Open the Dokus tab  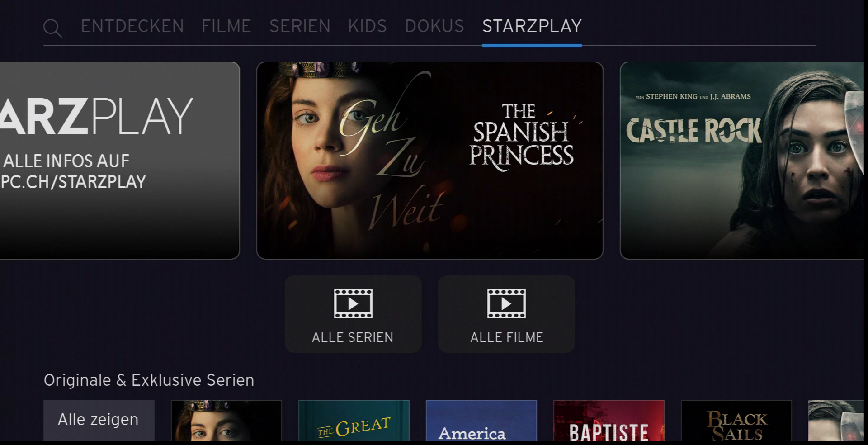tap(434, 26)
